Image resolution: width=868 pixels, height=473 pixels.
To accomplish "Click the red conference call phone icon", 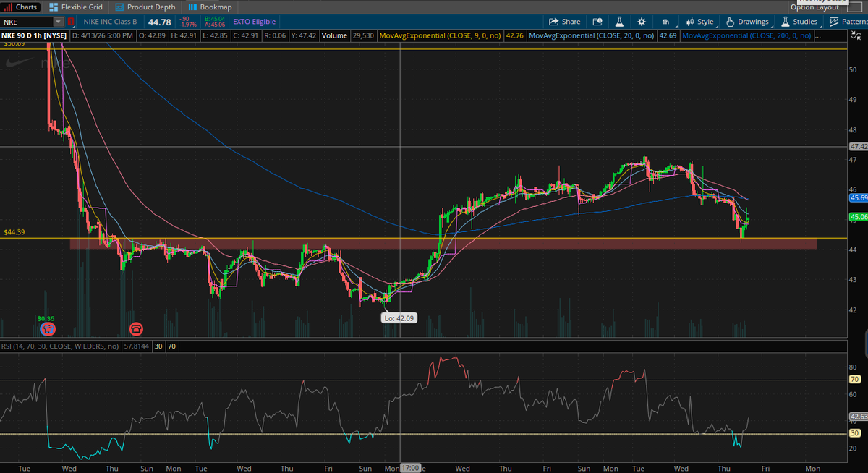I will coord(135,329).
